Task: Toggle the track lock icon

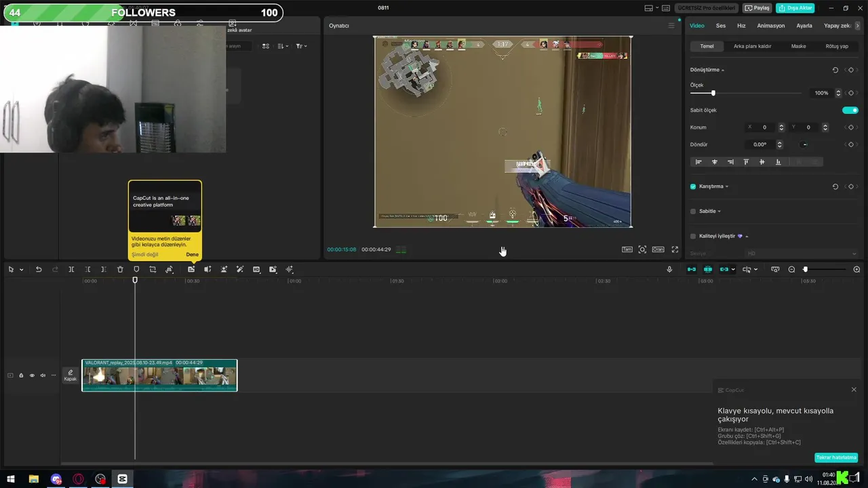Action: tap(21, 375)
